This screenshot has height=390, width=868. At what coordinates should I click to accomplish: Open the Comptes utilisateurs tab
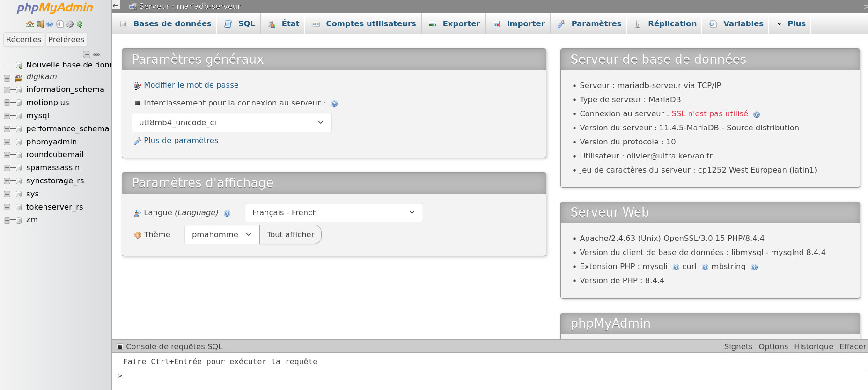370,23
